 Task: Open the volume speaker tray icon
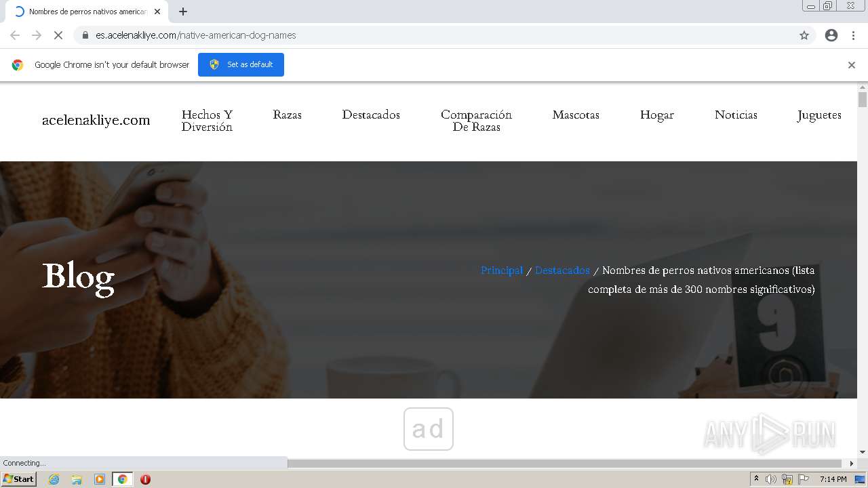[x=771, y=479]
